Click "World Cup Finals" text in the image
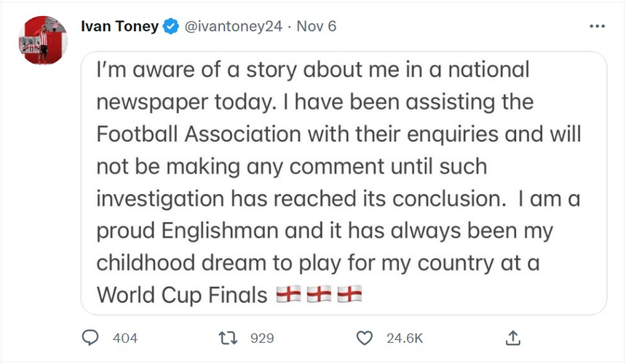 point(182,294)
